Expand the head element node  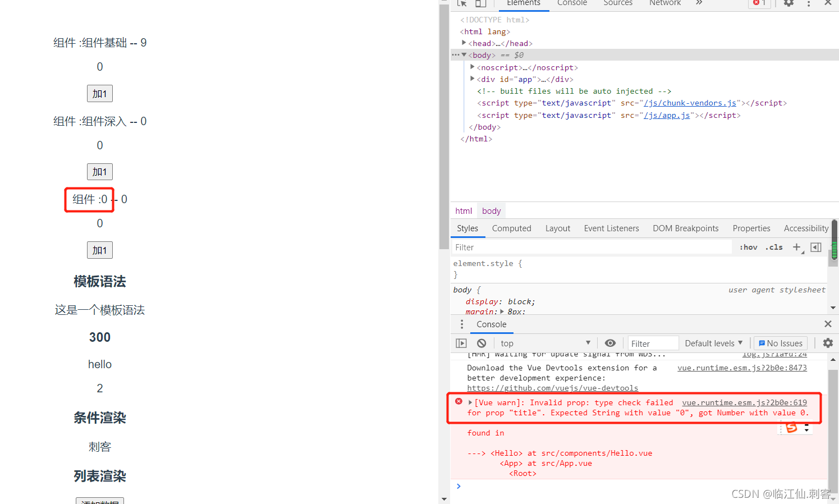click(x=464, y=43)
